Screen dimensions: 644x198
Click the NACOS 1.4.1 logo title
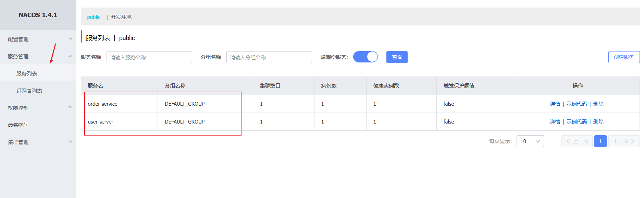pos(38,15)
